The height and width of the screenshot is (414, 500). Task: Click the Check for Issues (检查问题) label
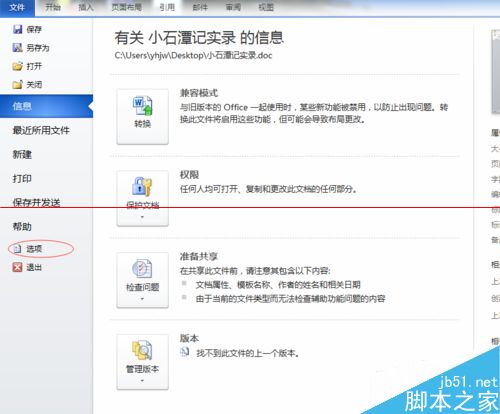[142, 287]
